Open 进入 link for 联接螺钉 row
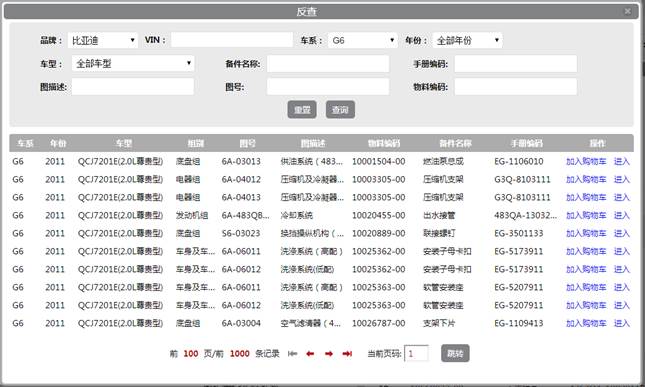Screen dimensions: 645x387 click(622, 234)
